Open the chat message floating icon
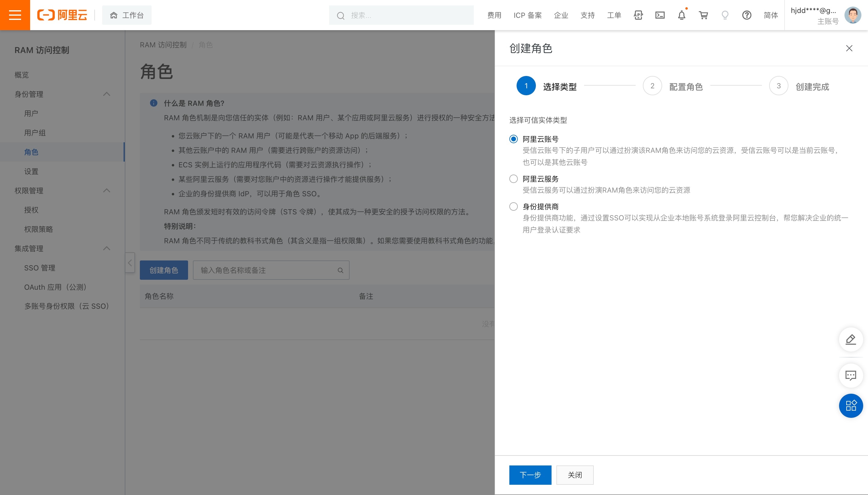Viewport: 868px width, 495px height. click(x=851, y=375)
